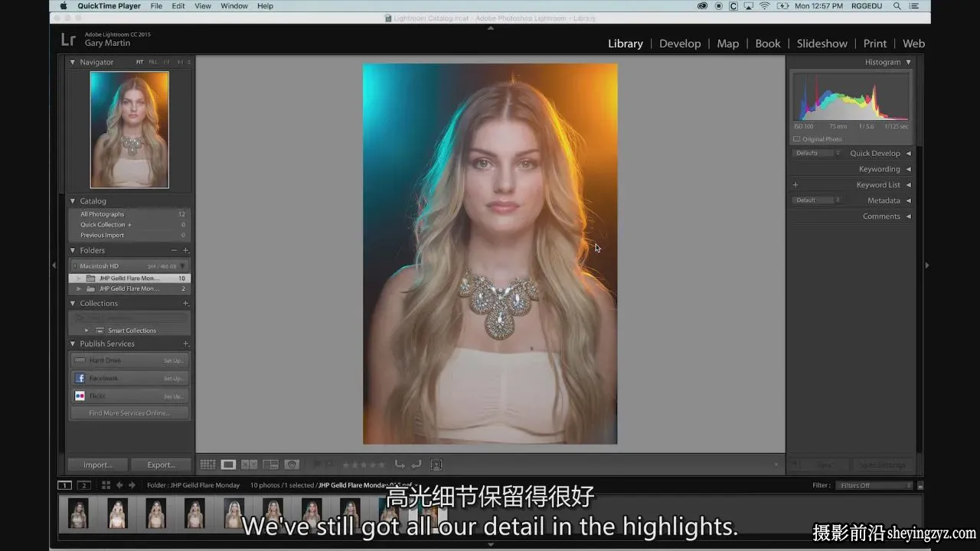Set Navigator zoom to FILL
The image size is (980, 551).
[153, 62]
